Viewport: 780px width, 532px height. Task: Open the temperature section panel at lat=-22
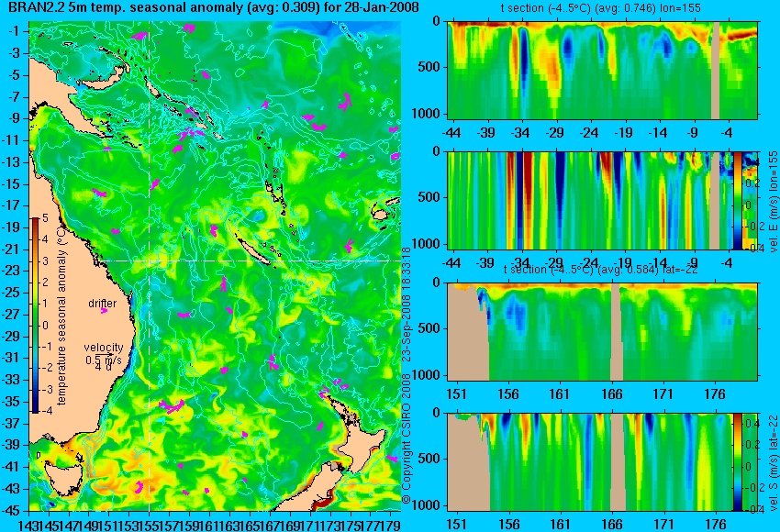(x=602, y=332)
